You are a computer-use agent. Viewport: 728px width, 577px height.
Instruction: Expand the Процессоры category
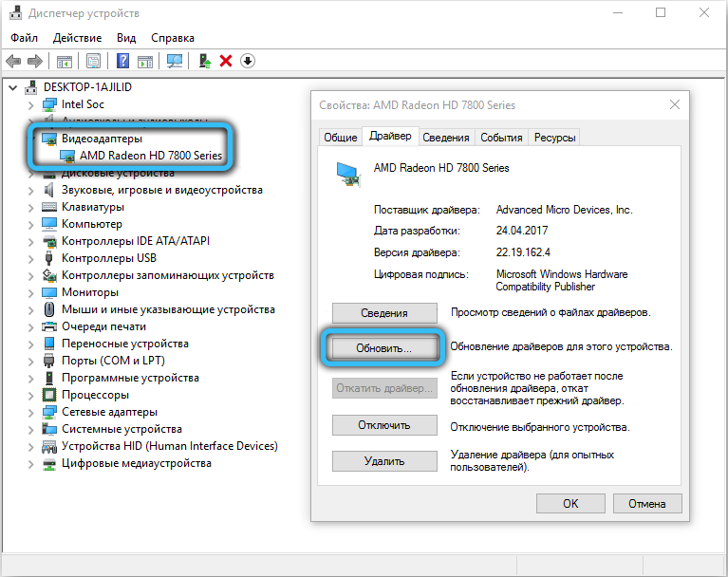click(x=30, y=396)
